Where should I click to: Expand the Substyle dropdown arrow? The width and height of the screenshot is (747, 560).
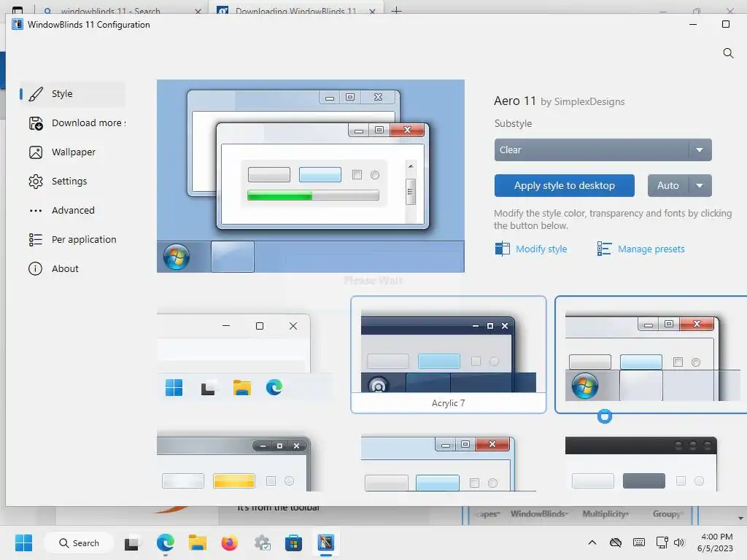[700, 150]
